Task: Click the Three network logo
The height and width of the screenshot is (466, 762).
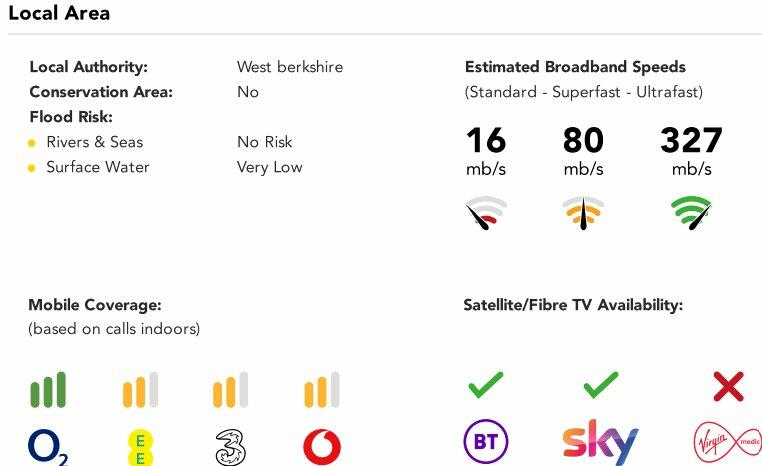Action: coord(230,447)
